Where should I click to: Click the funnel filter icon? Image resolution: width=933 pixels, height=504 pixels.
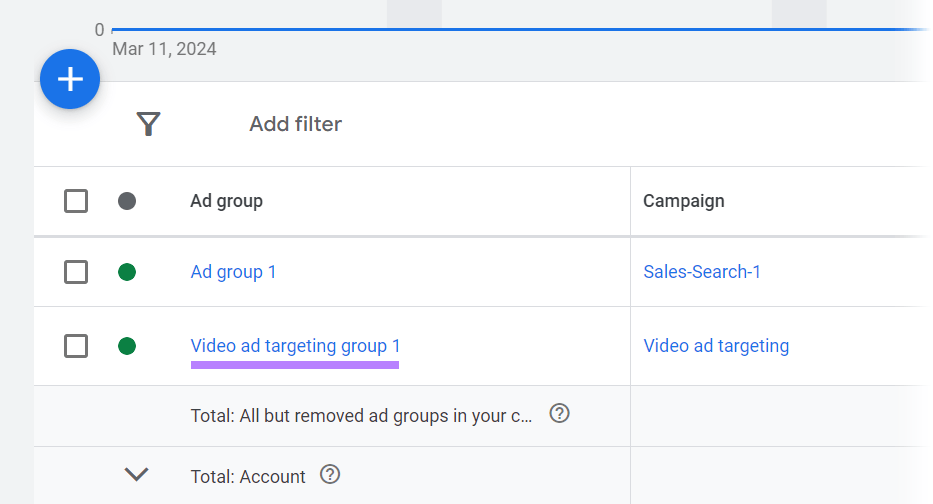(149, 124)
